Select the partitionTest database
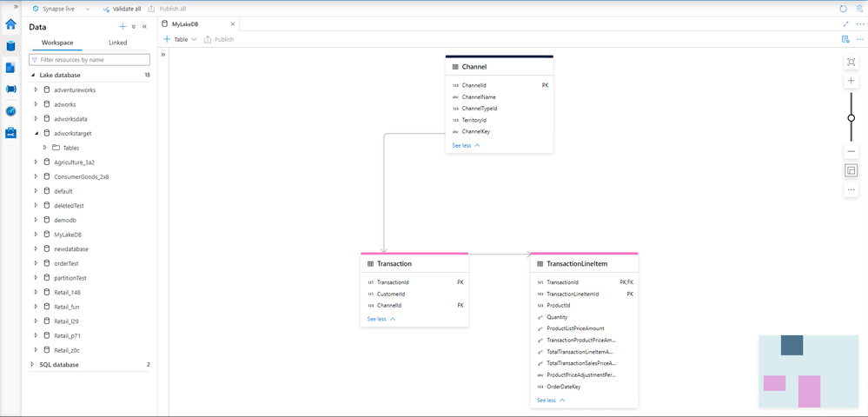This screenshot has width=868, height=417. point(70,277)
